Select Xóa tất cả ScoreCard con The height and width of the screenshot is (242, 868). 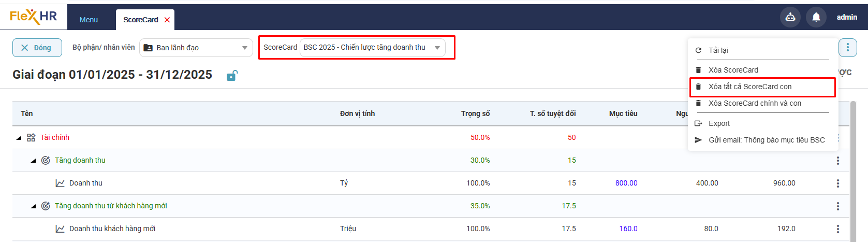[x=749, y=87]
